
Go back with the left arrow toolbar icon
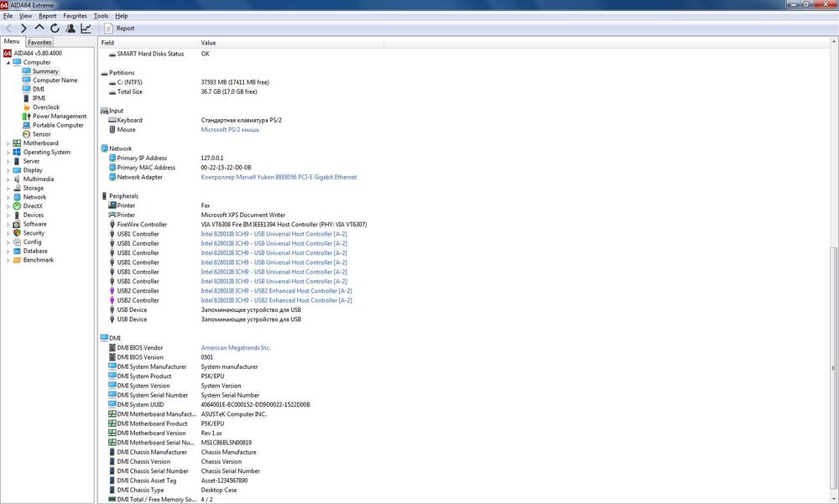point(8,29)
